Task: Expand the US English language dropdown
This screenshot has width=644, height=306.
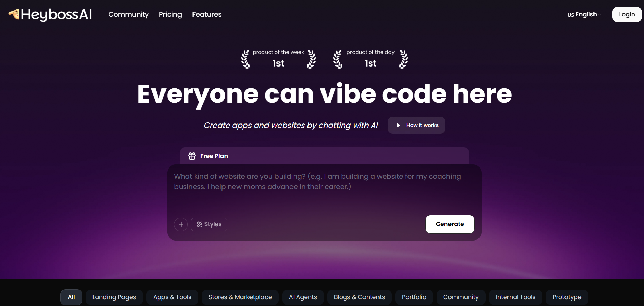Action: 584,14
